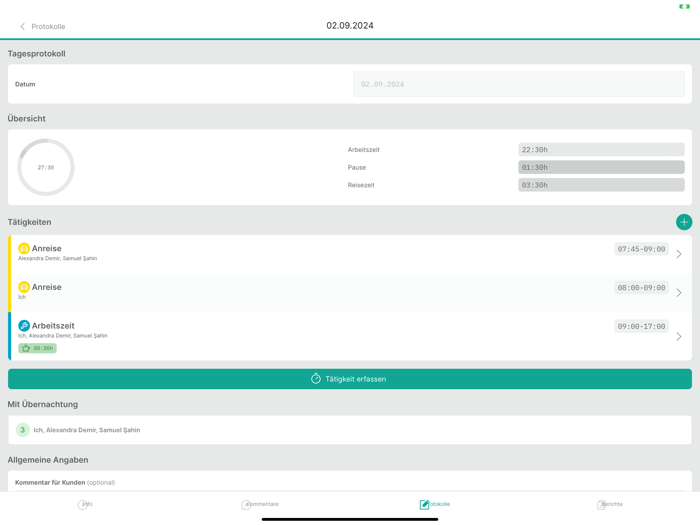The image size is (700, 525).
Task: Tap the green fullscreen arrows icon
Action: (684, 6)
